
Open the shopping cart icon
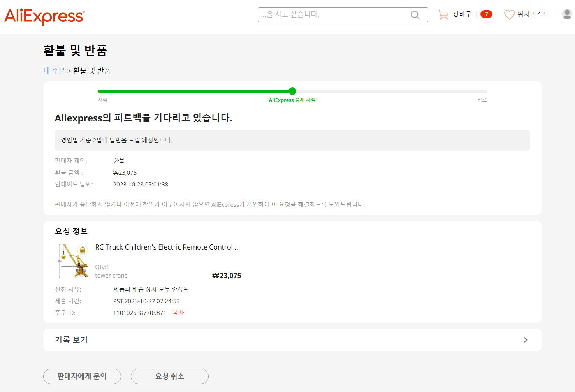coord(443,14)
